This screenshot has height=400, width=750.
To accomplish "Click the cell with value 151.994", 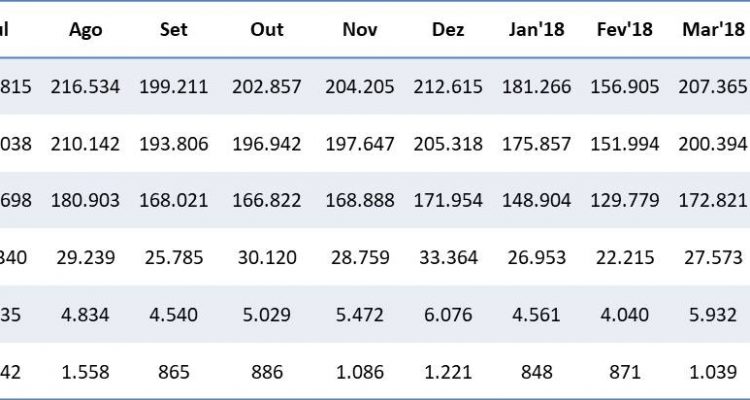I will [623, 144].
